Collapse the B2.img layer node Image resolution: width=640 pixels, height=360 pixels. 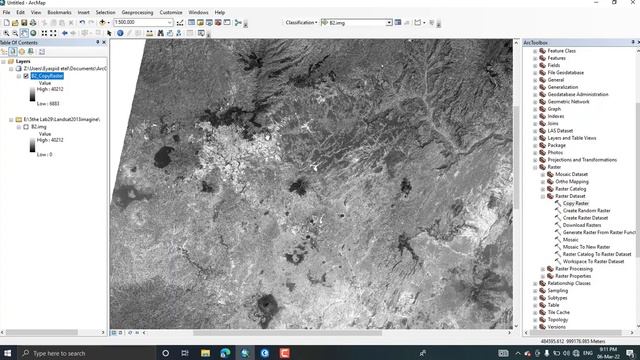click(x=19, y=127)
